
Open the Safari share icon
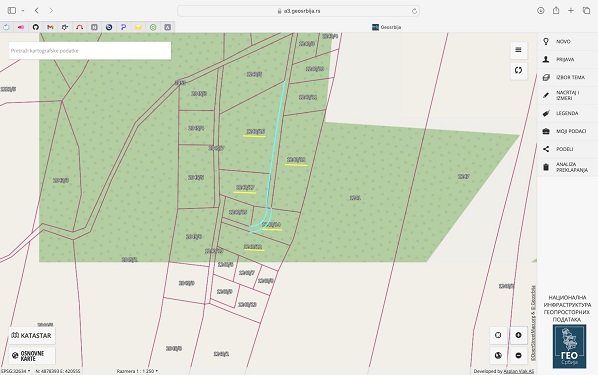coord(556,10)
